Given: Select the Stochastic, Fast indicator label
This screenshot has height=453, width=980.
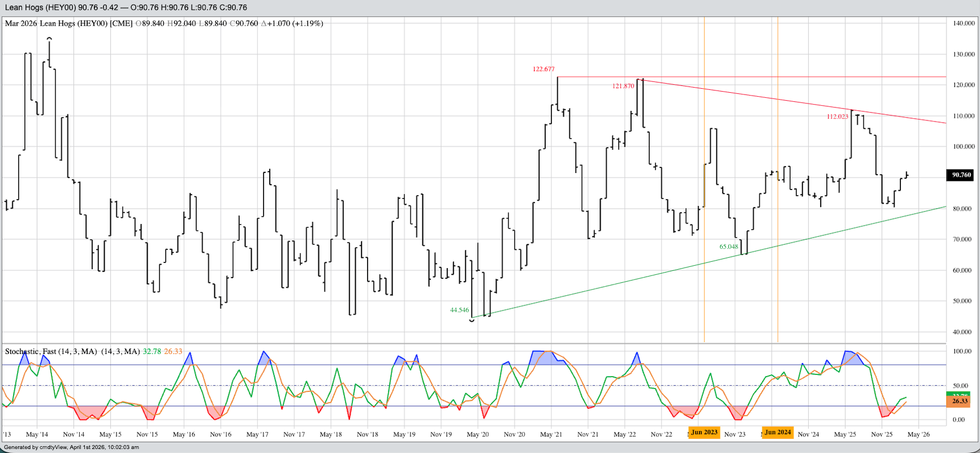Looking at the screenshot, I should click(x=51, y=352).
